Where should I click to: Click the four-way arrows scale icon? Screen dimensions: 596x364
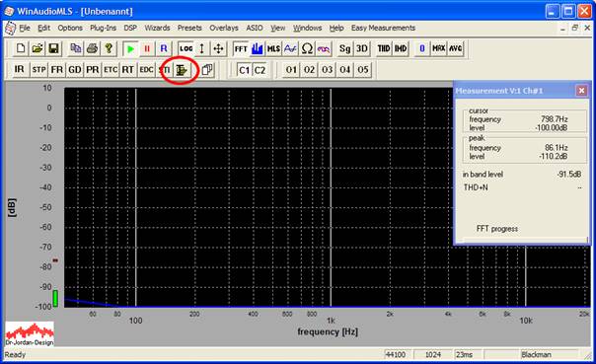218,48
